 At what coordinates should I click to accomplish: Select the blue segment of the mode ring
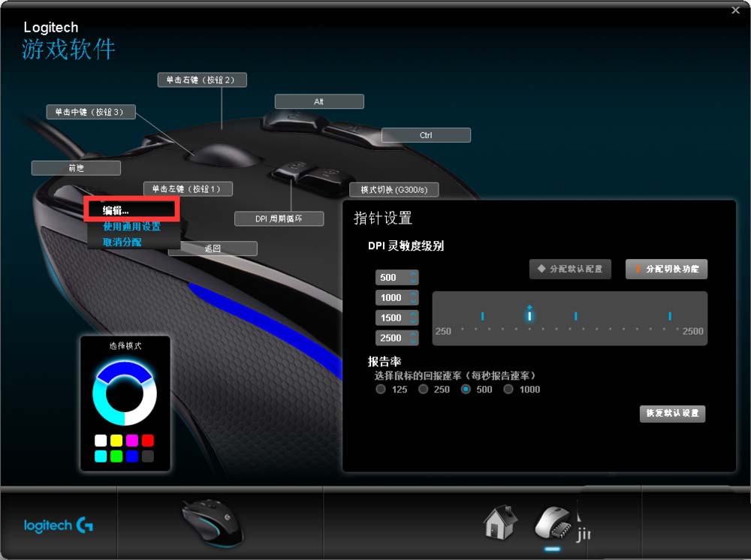124,371
